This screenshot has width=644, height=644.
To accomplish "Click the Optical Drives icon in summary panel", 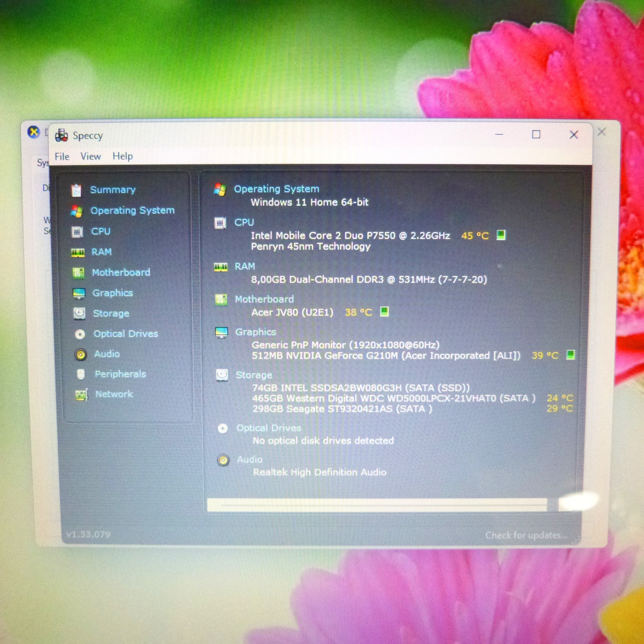I will point(223,428).
